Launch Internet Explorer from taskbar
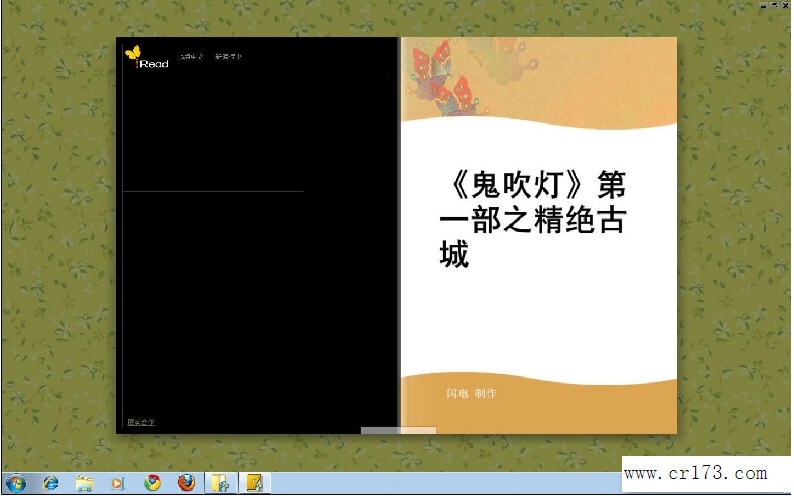794x496 pixels. (x=51, y=483)
